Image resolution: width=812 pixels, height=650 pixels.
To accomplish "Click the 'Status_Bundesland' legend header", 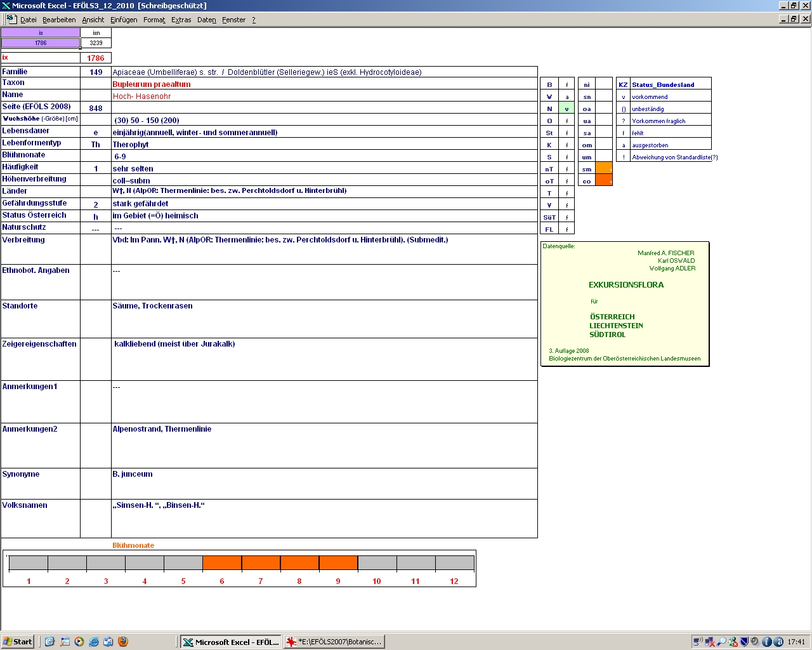I will [663, 84].
